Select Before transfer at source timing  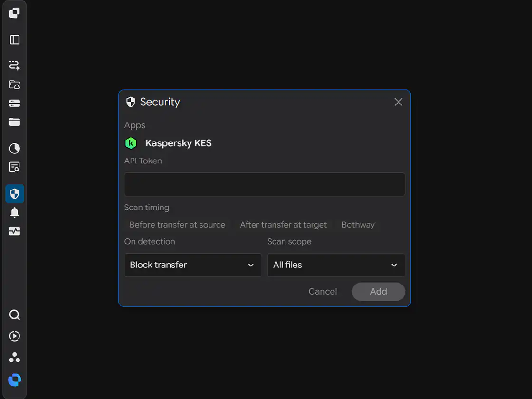tap(177, 225)
